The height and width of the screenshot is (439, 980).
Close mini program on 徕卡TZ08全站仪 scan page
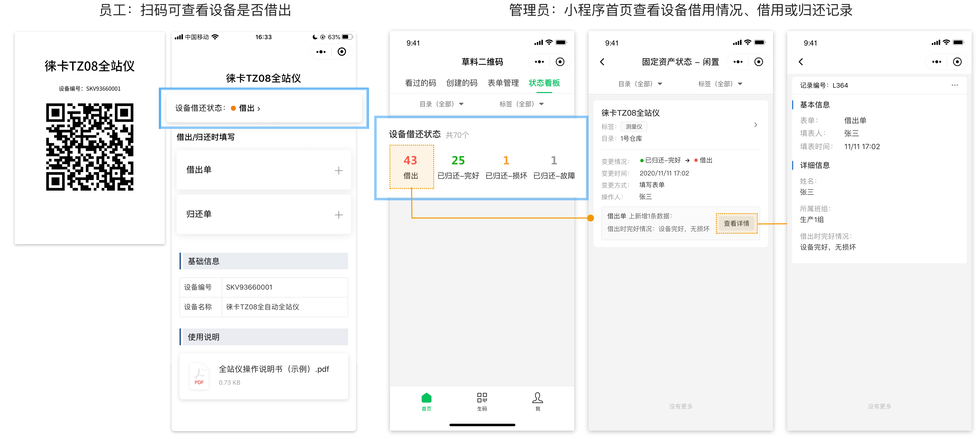(342, 52)
